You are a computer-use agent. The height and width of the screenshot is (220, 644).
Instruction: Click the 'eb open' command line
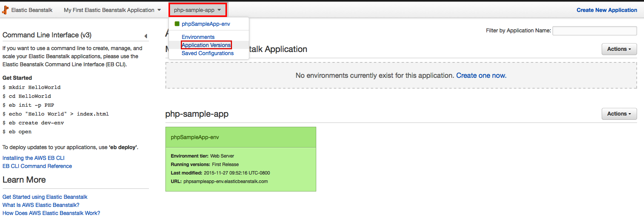coord(17,132)
